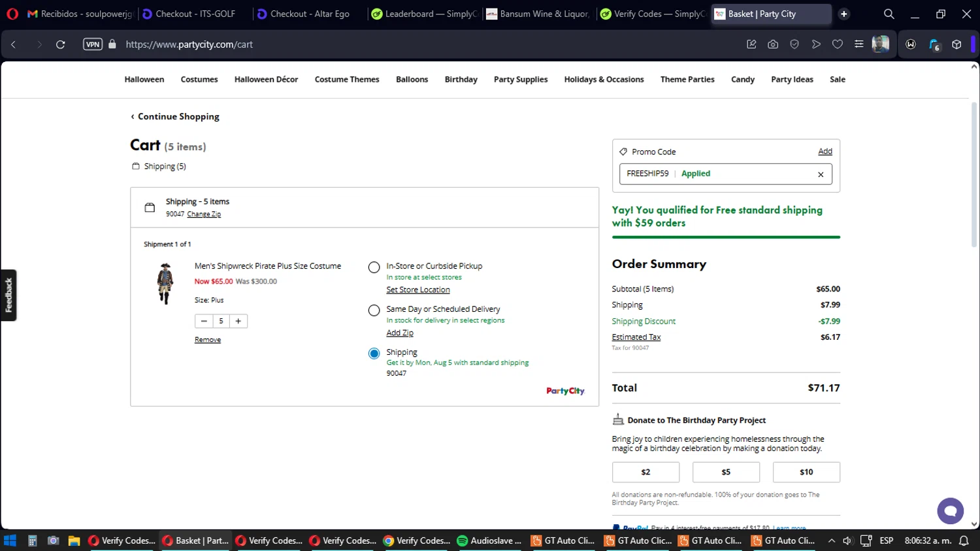980x551 pixels.
Task: Click the heart bookmark icon
Action: [x=838, y=44]
